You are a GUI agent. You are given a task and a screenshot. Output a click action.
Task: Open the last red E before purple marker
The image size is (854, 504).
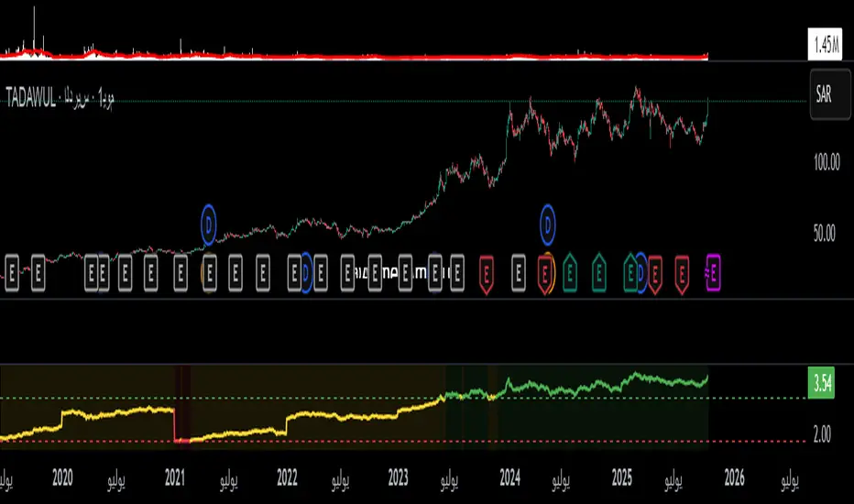(x=682, y=273)
